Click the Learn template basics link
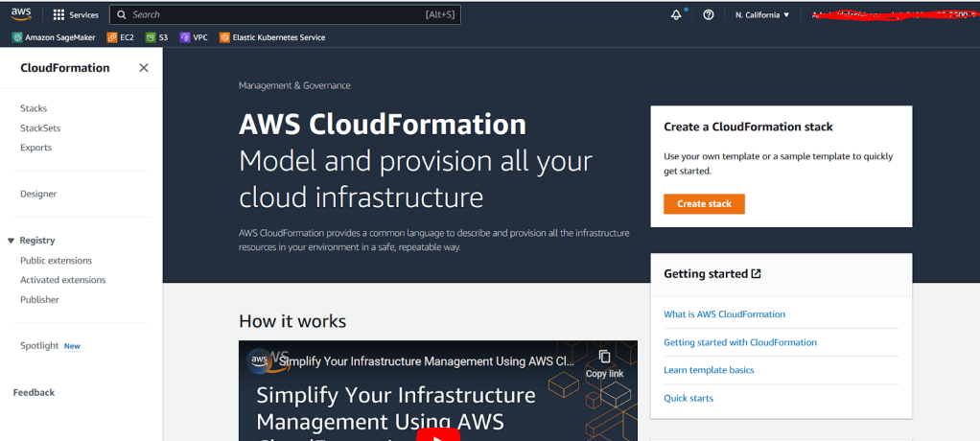 tap(709, 370)
